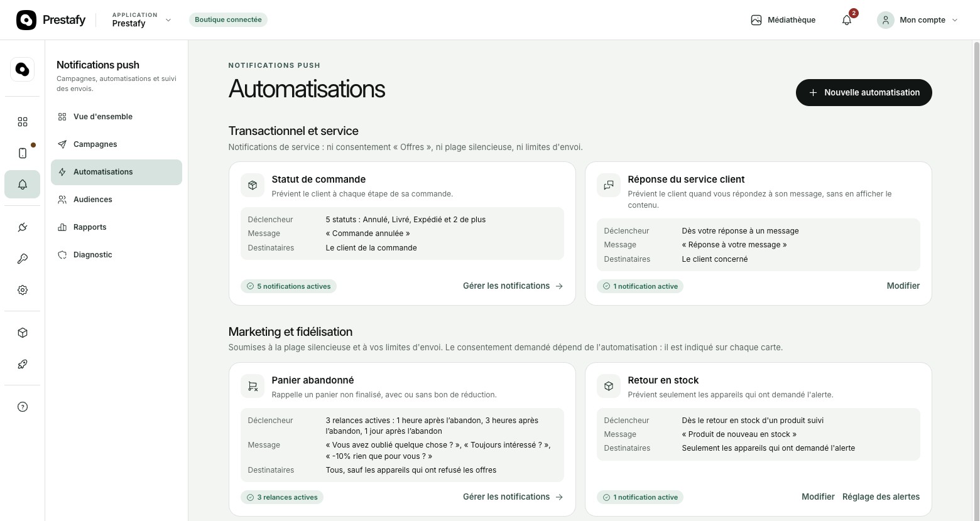Open the mobile app icon in left rail

[x=23, y=153]
